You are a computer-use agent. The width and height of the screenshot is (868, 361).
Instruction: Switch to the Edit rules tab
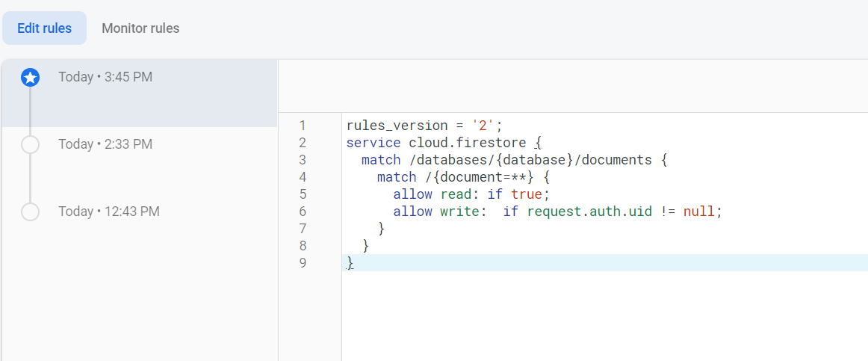pos(44,28)
